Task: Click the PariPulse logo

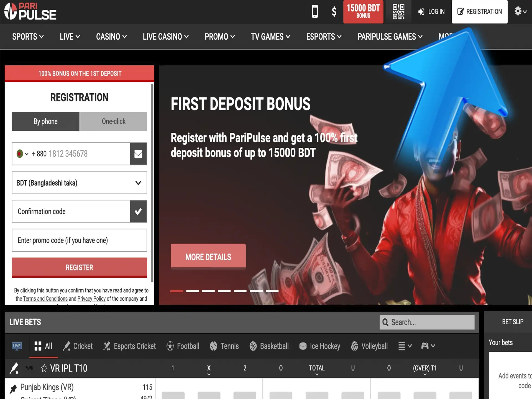Action: point(30,12)
